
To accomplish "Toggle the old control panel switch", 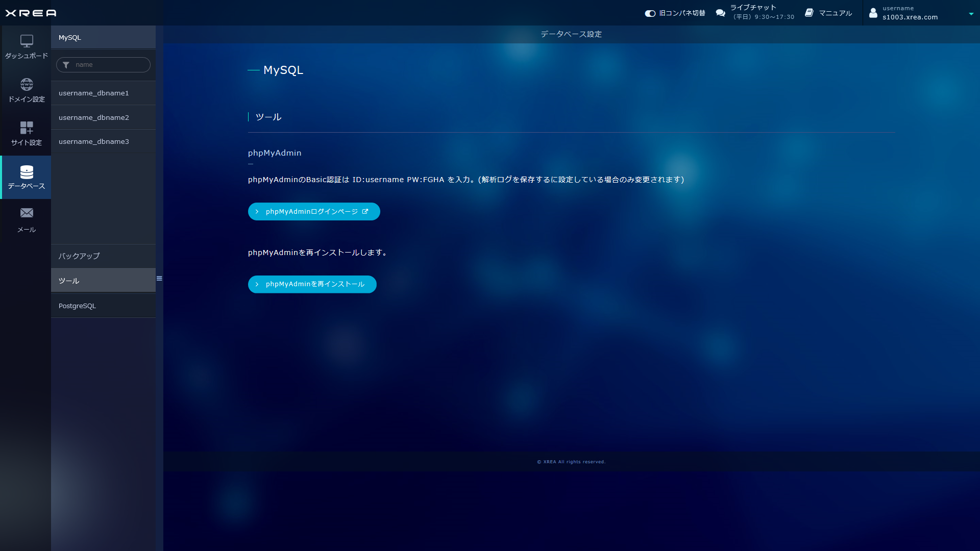I will coord(650,13).
